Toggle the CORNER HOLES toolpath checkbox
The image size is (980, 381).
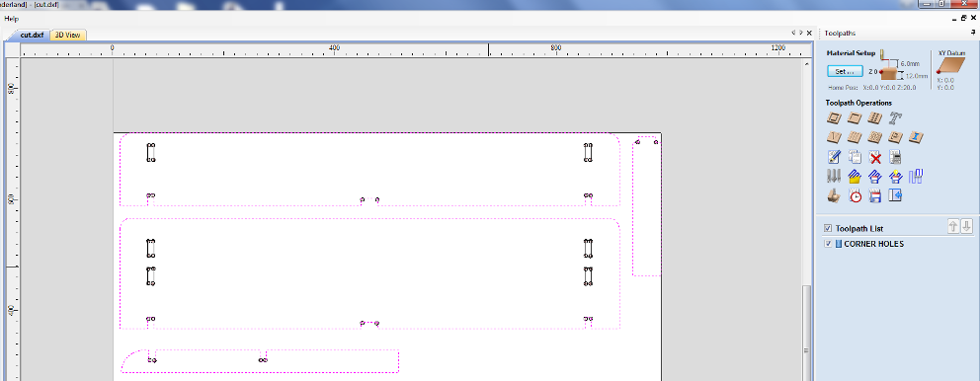[x=828, y=244]
